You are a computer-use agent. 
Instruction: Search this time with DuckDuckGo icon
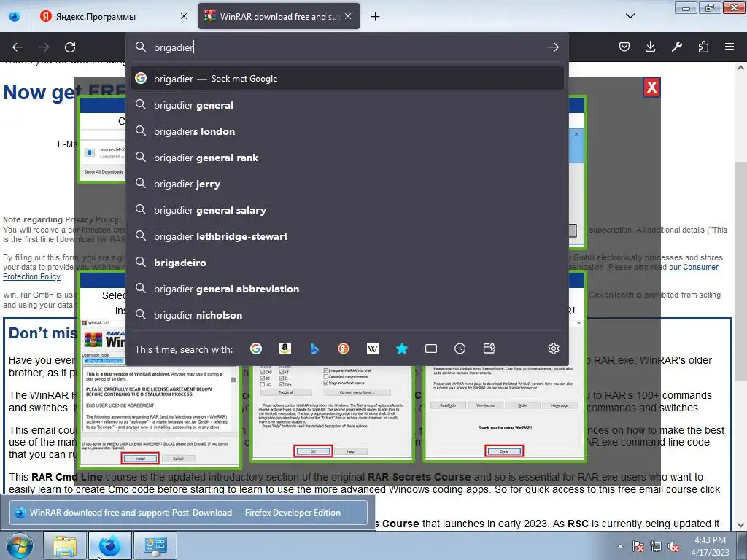click(x=344, y=349)
